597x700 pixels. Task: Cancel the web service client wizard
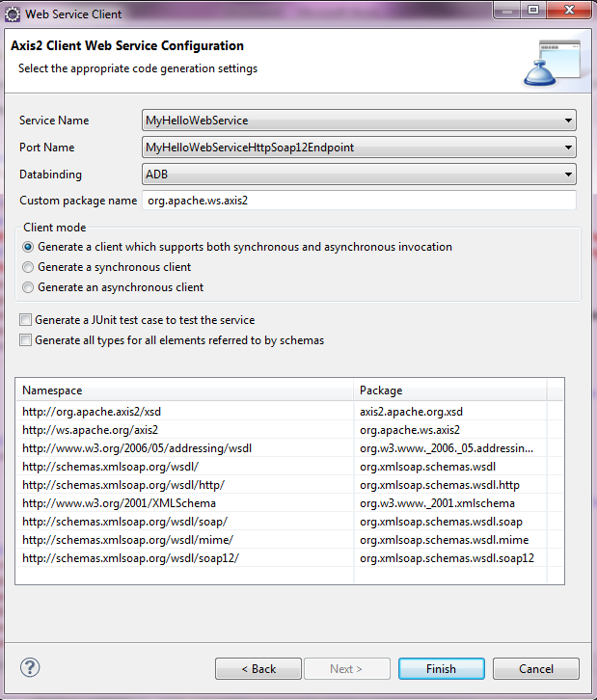pyautogui.click(x=535, y=668)
